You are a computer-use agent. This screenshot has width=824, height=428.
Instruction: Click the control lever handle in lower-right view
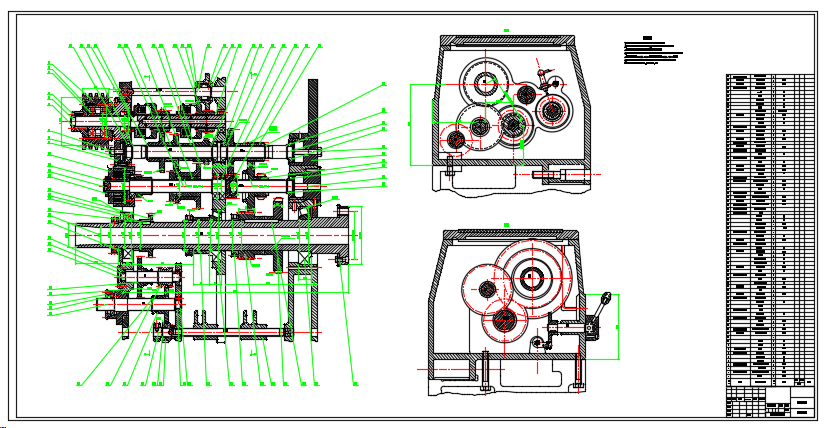tap(605, 298)
